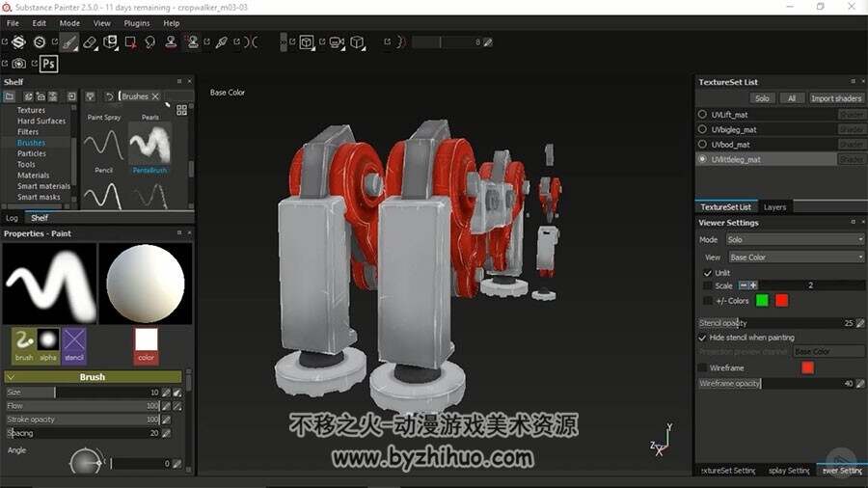Viewport: 868px width, 488px height.
Task: Select the Material picker eyedropper tool
Action: [x=222, y=42]
